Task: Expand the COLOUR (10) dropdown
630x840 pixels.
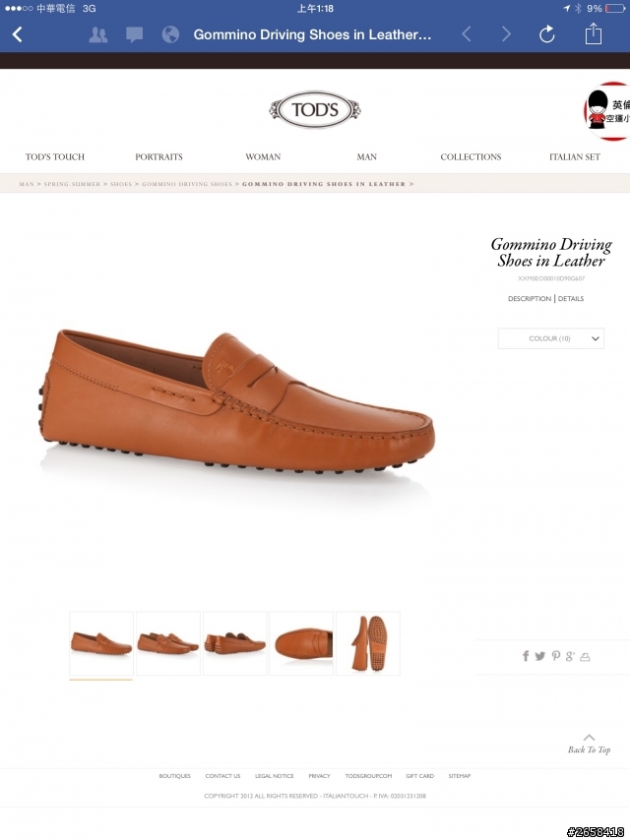Action: pyautogui.click(x=550, y=338)
